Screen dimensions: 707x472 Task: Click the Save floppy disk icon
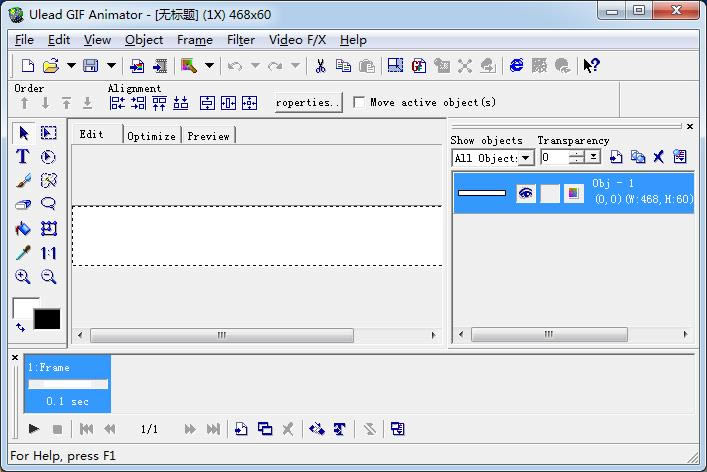90,66
